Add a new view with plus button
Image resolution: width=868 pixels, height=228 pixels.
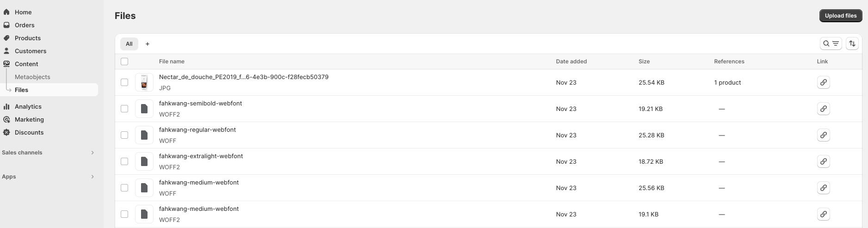coord(148,44)
